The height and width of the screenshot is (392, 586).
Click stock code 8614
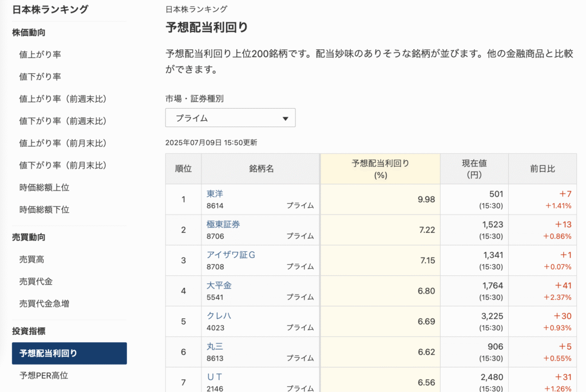[x=215, y=206]
